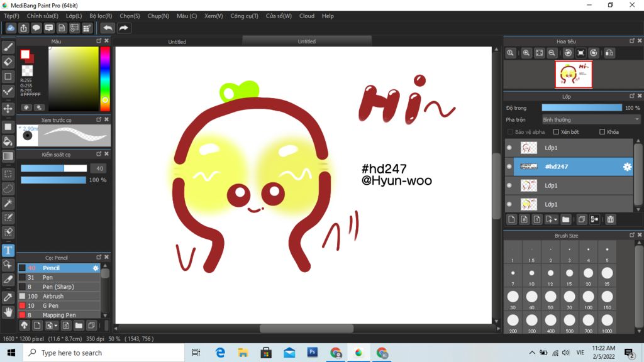Open the Pha trộn blend mode dropdown
Image resolution: width=644 pixels, height=362 pixels.
pyautogui.click(x=591, y=120)
